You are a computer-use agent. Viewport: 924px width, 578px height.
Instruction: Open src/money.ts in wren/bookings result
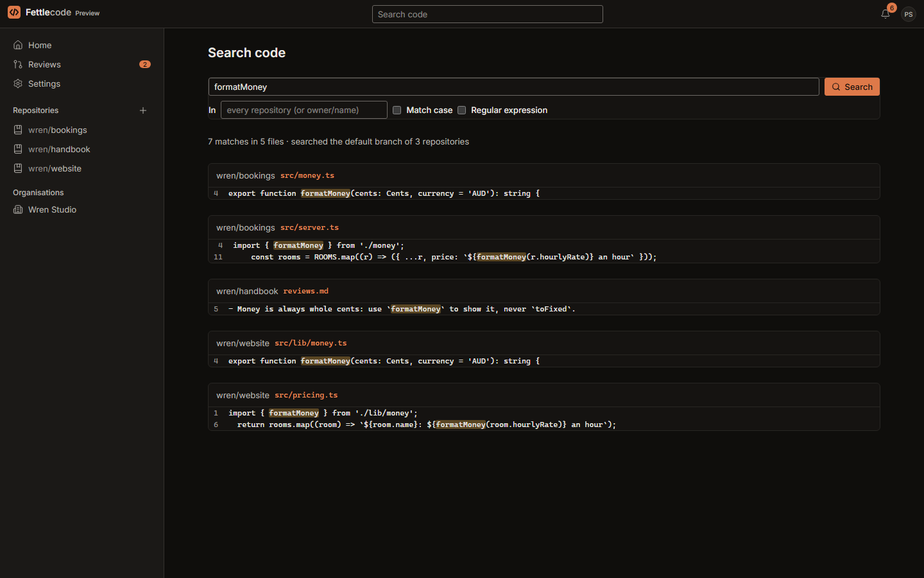[307, 175]
